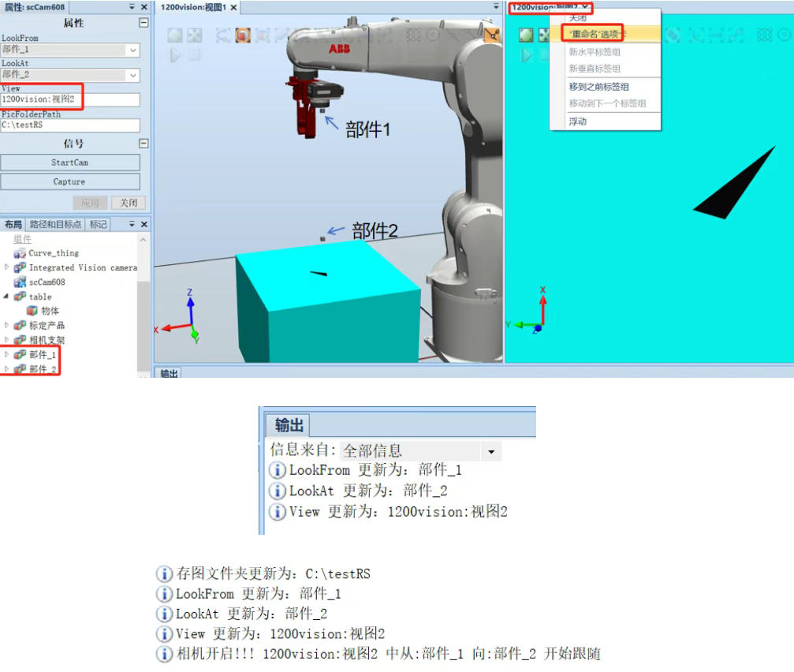
Task: Click the 物体 body icon under table
Action: (32, 311)
